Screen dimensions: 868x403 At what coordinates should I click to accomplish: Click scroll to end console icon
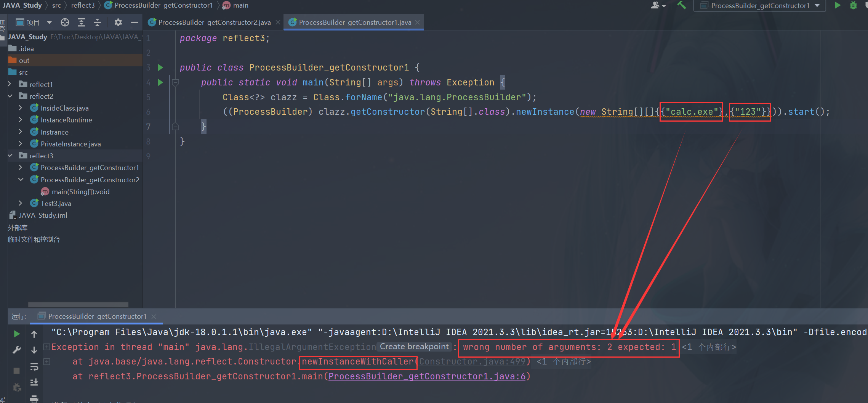pyautogui.click(x=34, y=382)
